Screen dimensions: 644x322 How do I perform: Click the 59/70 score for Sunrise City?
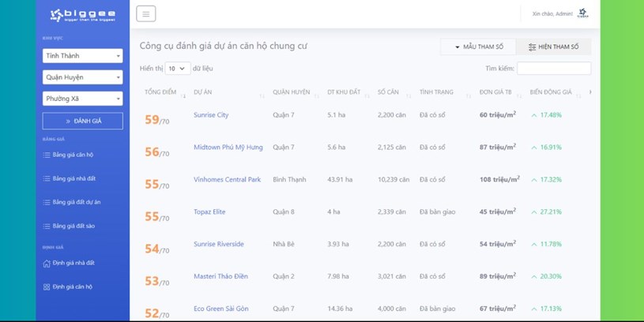coord(157,120)
